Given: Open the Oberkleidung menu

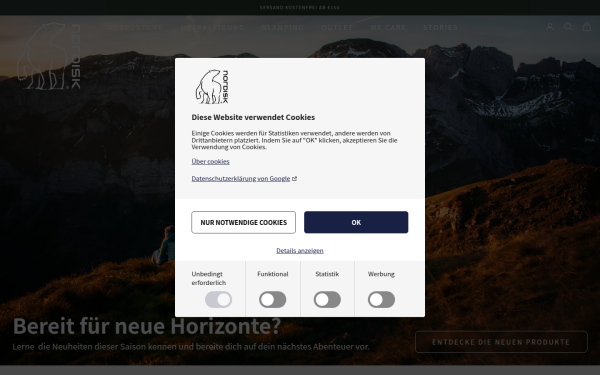Looking at the screenshot, I should 212,28.
